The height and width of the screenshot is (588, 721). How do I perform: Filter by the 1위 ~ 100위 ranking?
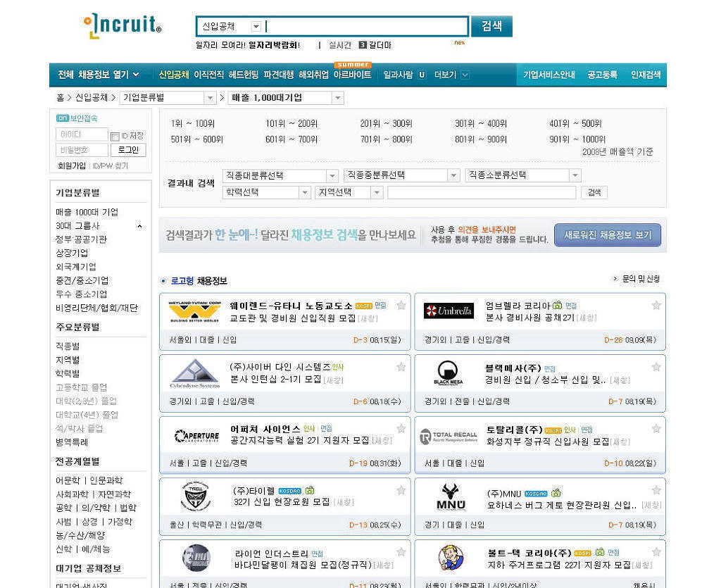(193, 123)
